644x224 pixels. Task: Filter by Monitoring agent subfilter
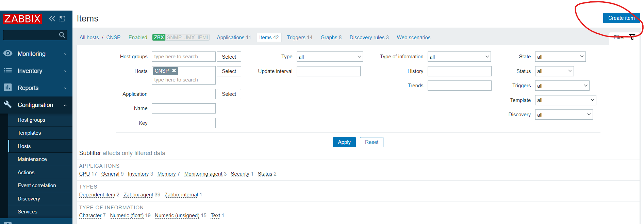click(x=203, y=174)
